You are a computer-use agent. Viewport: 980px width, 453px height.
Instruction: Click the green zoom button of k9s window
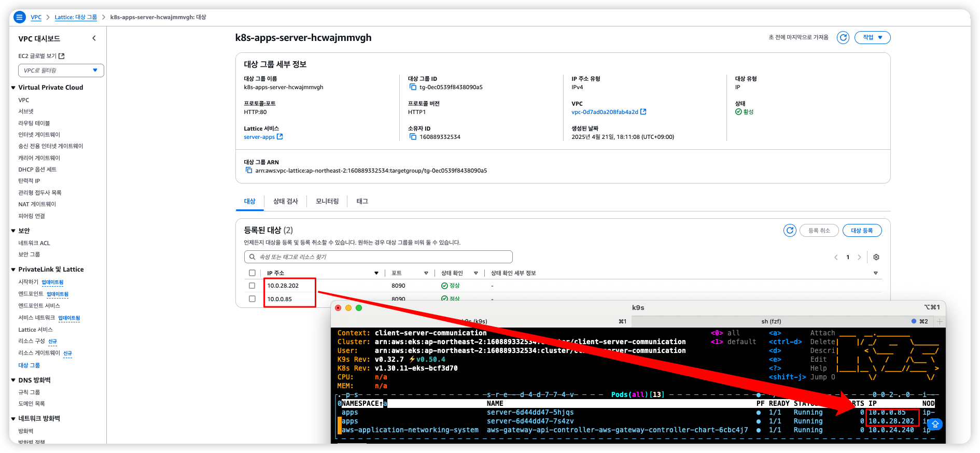tap(359, 308)
